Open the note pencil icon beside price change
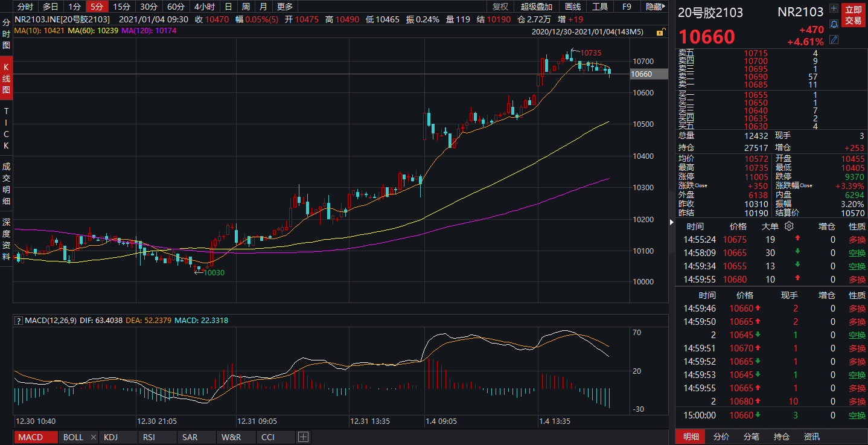Viewport: 868px width, 445px height. pyautogui.click(x=834, y=40)
